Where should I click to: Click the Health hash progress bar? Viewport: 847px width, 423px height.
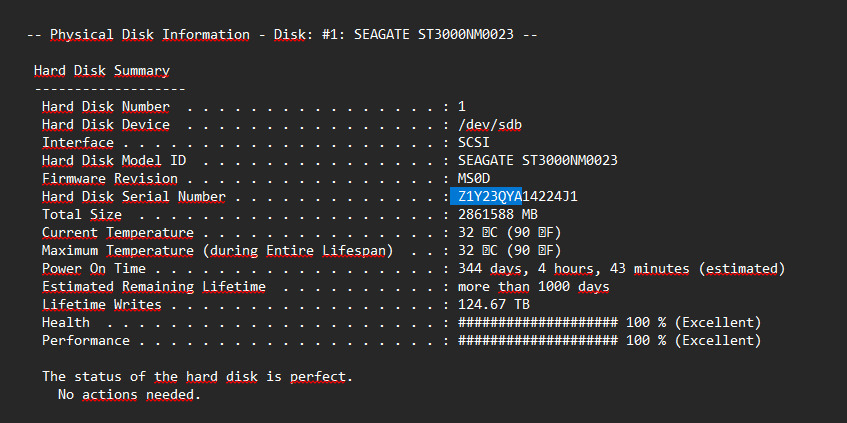point(537,323)
